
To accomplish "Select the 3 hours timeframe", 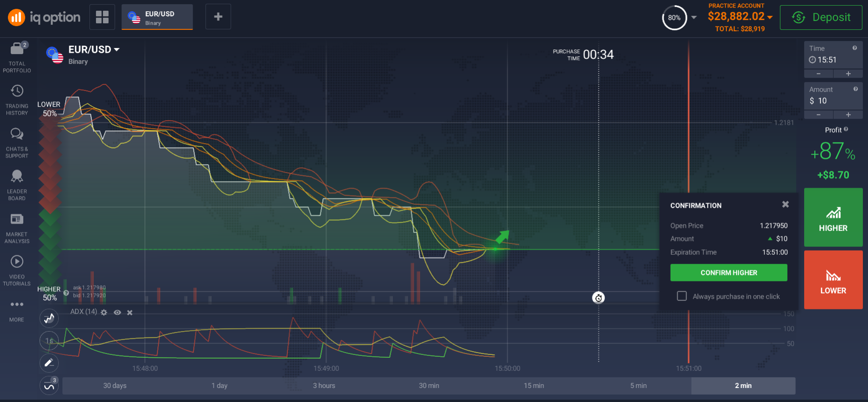I will [324, 386].
